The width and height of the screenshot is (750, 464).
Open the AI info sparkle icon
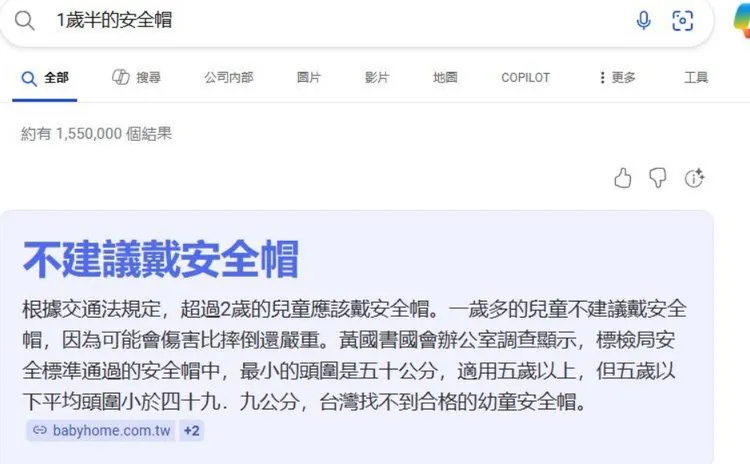pos(694,178)
